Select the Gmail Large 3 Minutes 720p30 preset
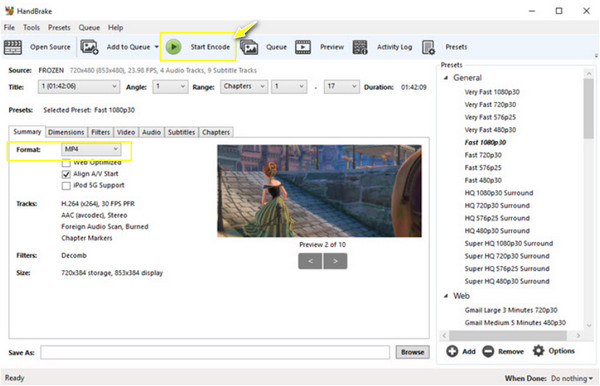Viewport: 600px width, 386px height. tap(511, 310)
